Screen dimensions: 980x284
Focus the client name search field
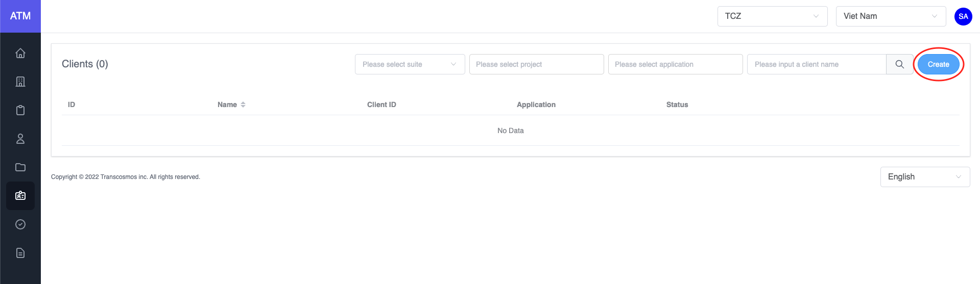click(816, 64)
